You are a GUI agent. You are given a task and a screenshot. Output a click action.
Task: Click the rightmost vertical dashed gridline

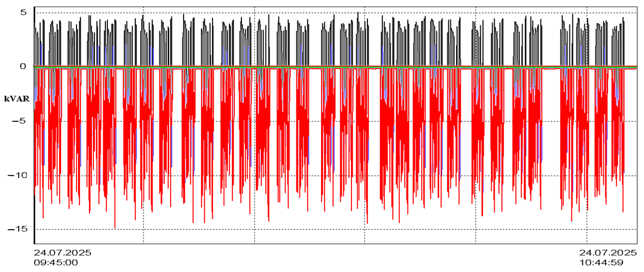(587, 235)
